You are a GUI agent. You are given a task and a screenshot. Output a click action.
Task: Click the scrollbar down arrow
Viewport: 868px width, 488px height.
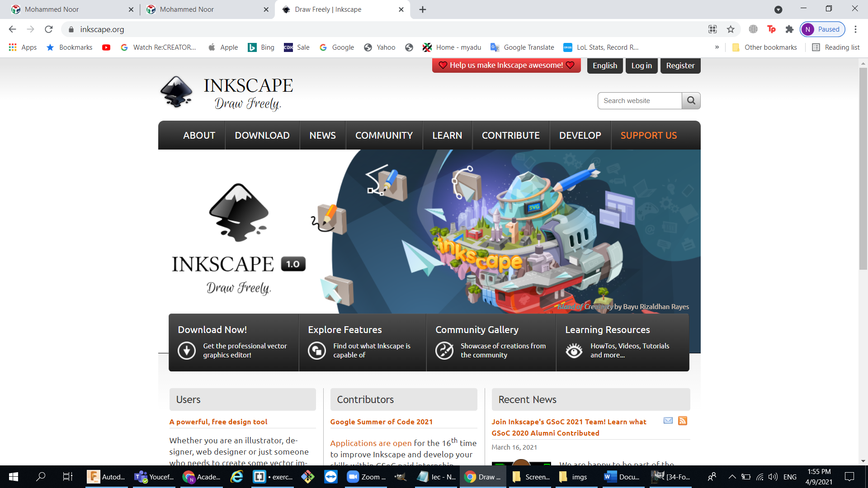coord(863,461)
